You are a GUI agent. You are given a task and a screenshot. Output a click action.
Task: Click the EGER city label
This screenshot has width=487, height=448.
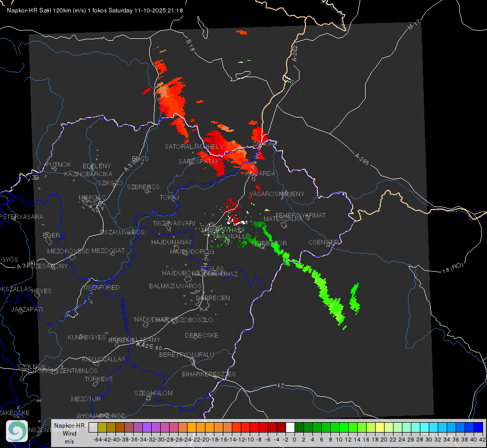click(51, 235)
